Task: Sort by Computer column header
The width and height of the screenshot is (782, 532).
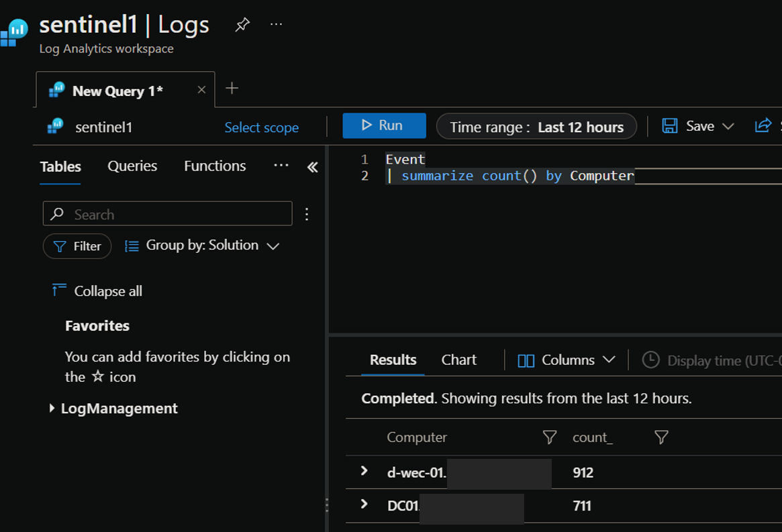Action: (417, 437)
